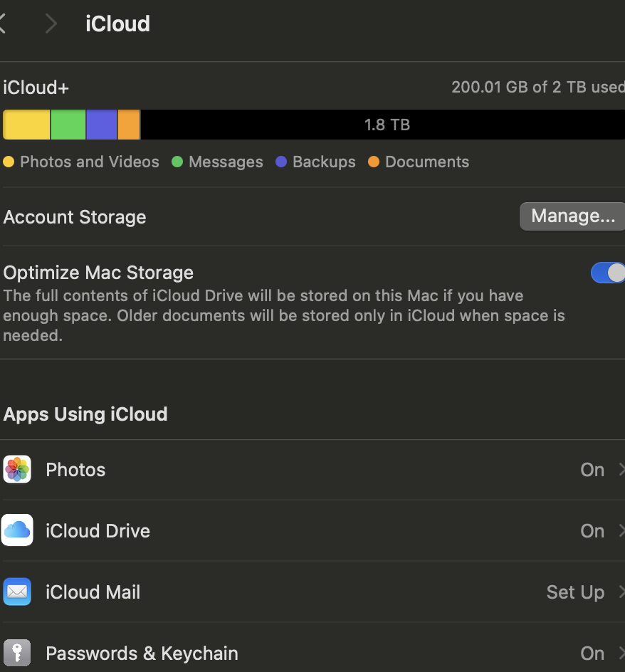Click the Messages legend label
This screenshot has height=672, width=625.
(226, 162)
